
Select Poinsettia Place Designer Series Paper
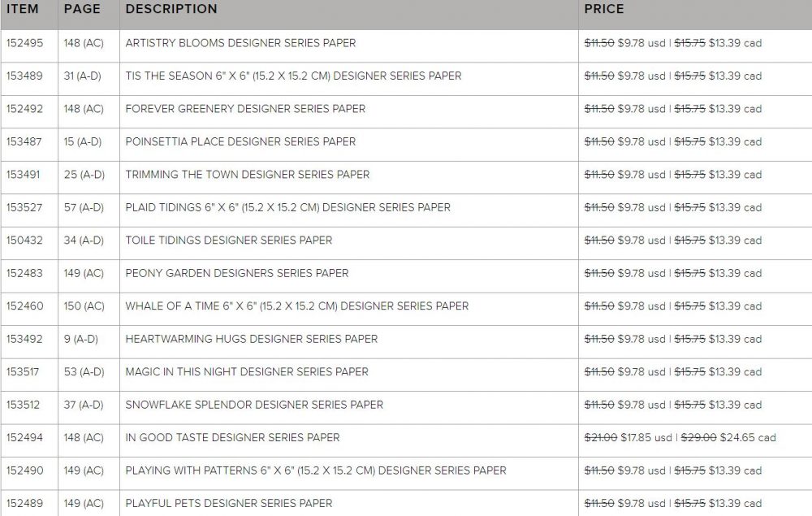[x=240, y=141]
